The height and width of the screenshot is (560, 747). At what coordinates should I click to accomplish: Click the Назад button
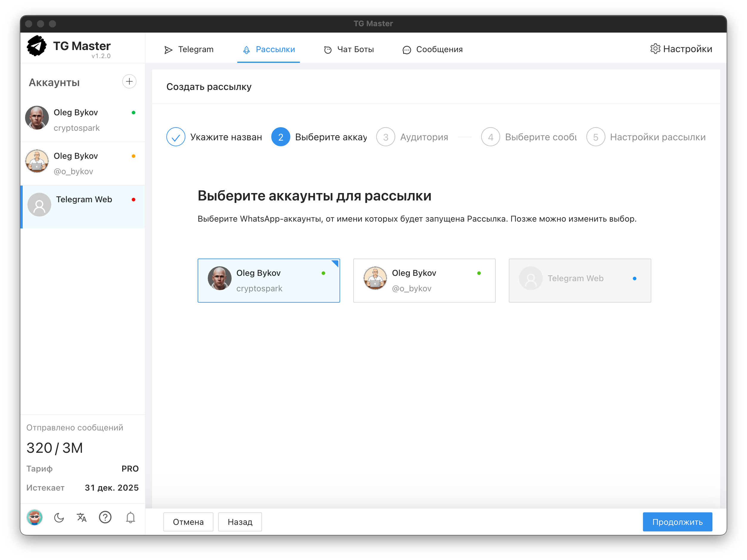(x=240, y=522)
